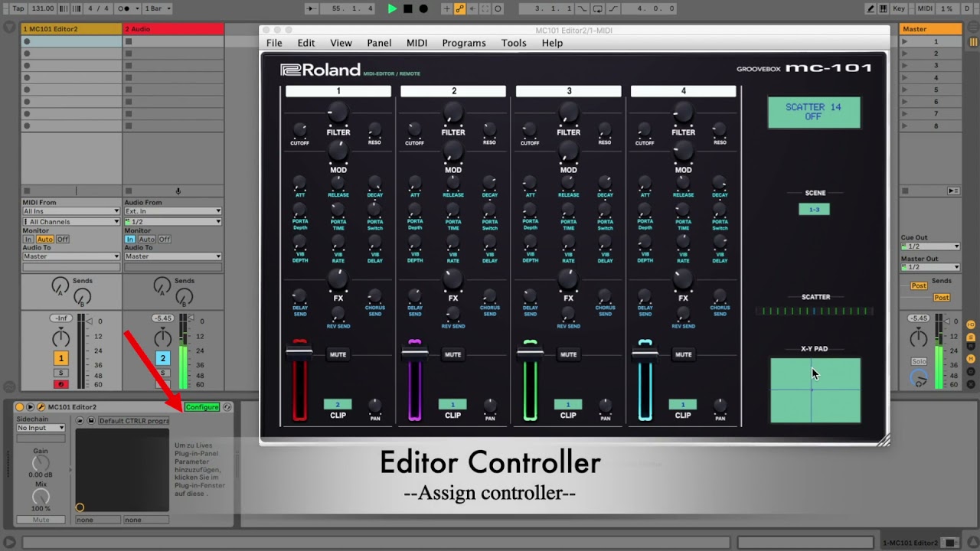Image resolution: width=980 pixels, height=551 pixels.
Task: Toggle track 1 activator button labeled 1
Action: [60, 358]
